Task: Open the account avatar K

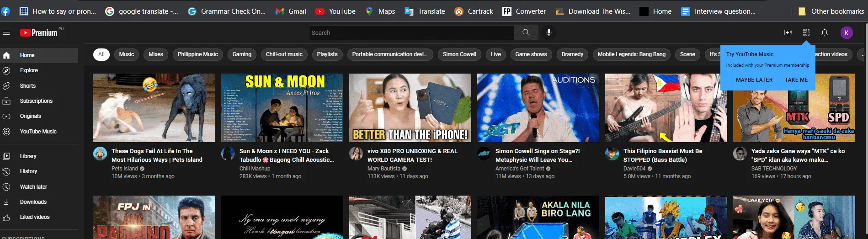Action: pos(847,32)
